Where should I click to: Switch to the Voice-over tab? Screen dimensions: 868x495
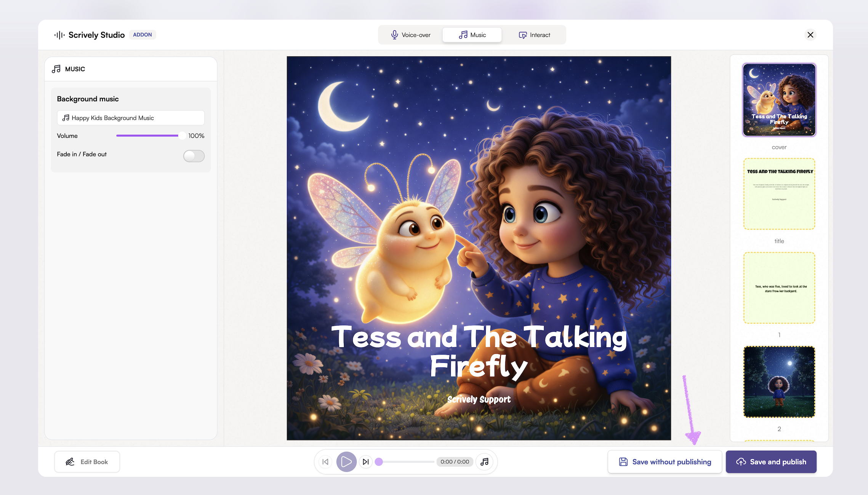click(x=411, y=35)
